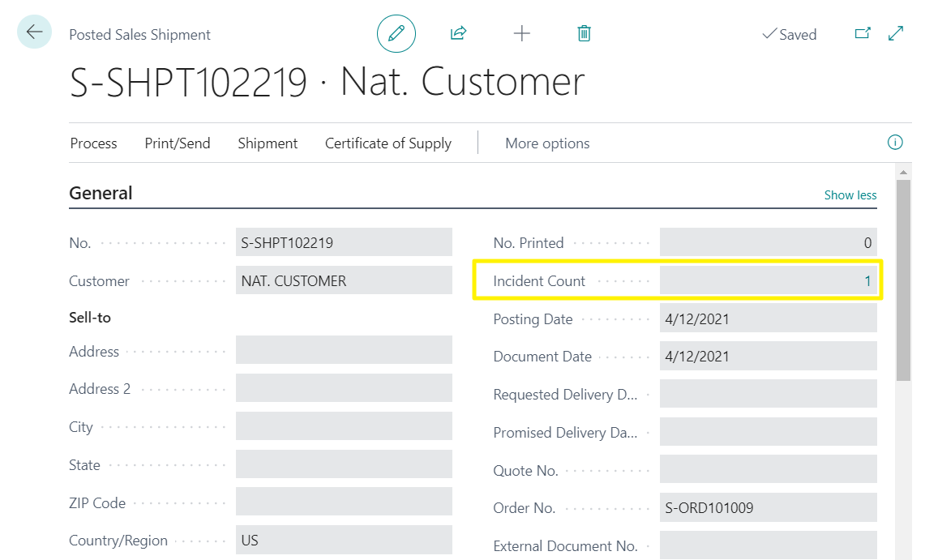Click the back arrow button

[34, 32]
